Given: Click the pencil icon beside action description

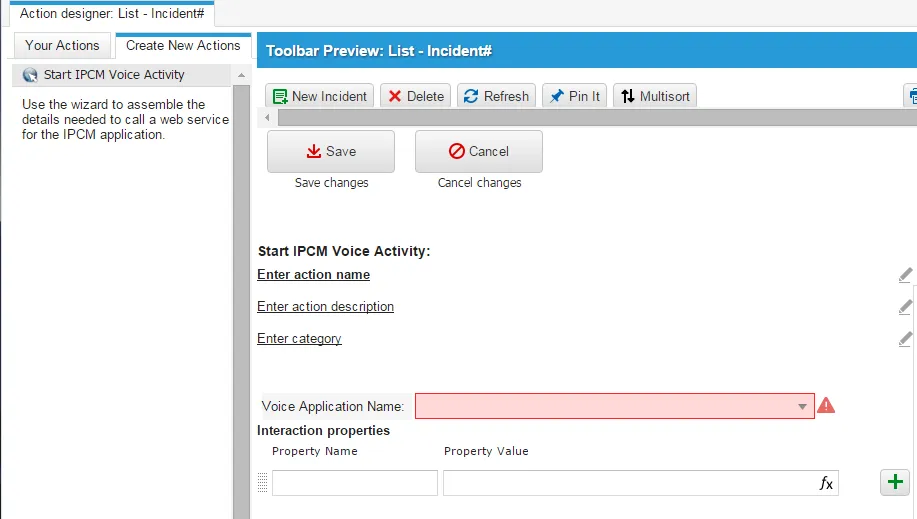Looking at the screenshot, I should (905, 307).
